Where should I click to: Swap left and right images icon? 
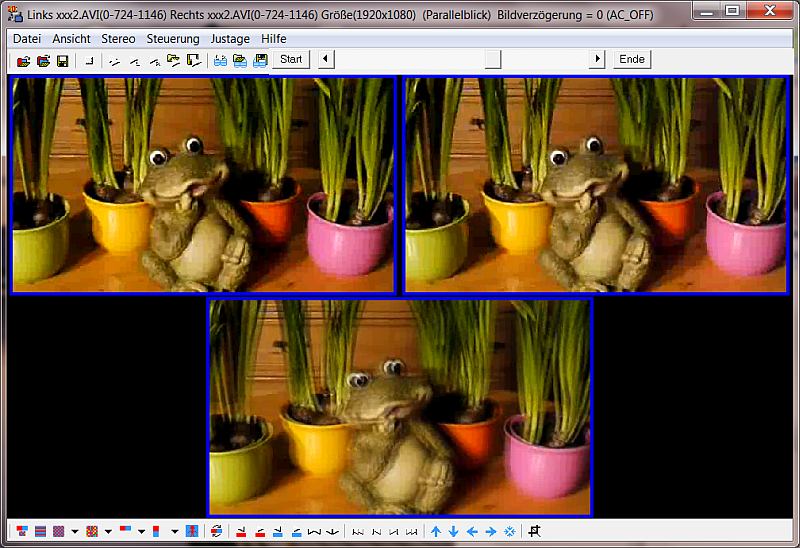point(216,531)
